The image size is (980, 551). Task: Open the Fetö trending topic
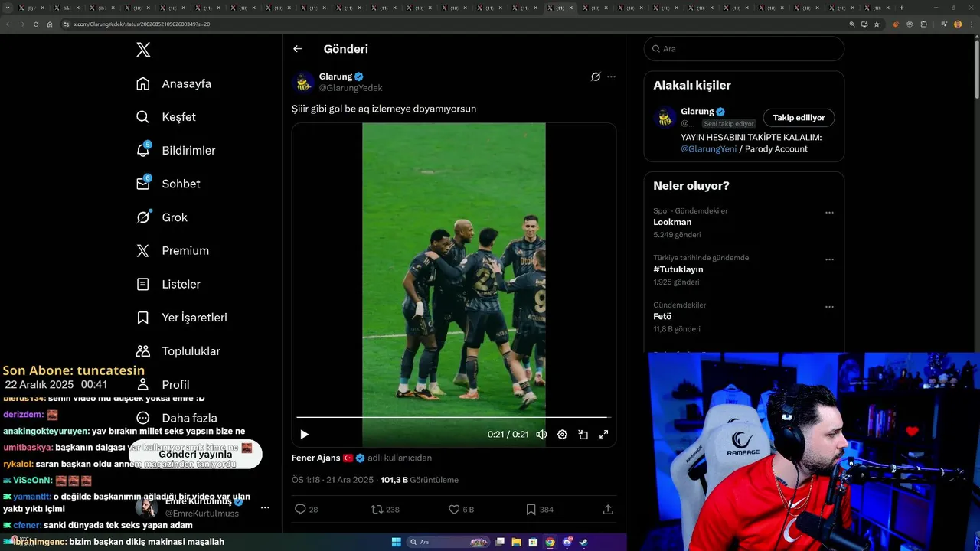coord(662,316)
